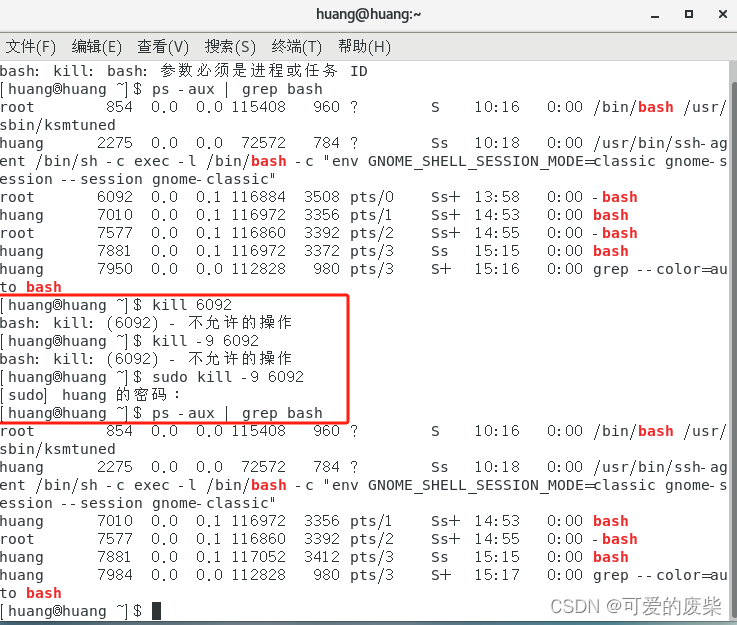Click the second '不允许的操作' error message
Image resolution: width=737 pixels, height=625 pixels.
pyautogui.click(x=240, y=359)
